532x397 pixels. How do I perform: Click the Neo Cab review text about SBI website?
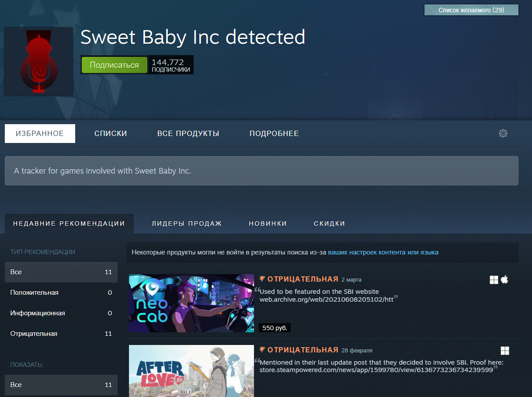coord(327,296)
